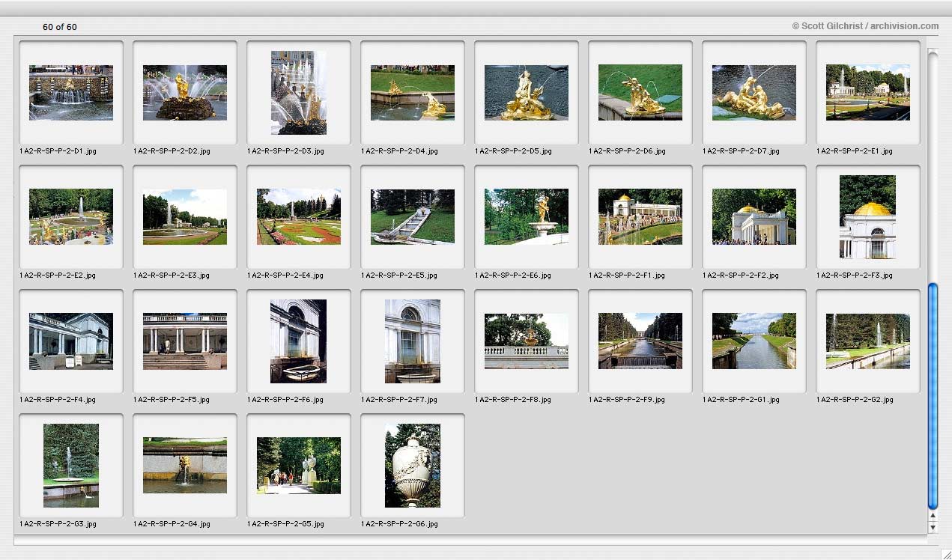Select the thumbnail image for 1A2-R-SP-P-2-F9.jpg
Viewport: 952px width, 560px height.
point(640,341)
